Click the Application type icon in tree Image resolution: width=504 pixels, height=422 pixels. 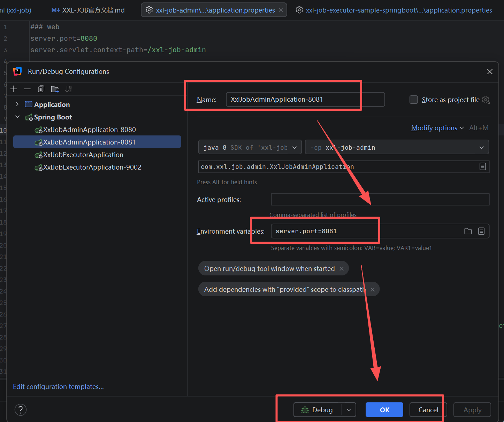point(29,104)
